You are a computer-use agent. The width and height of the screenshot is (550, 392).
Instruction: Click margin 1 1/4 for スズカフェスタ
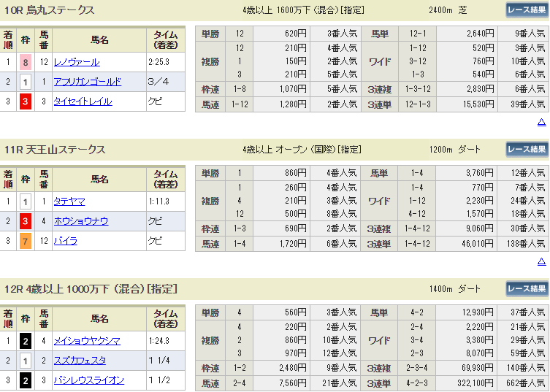pos(159,360)
